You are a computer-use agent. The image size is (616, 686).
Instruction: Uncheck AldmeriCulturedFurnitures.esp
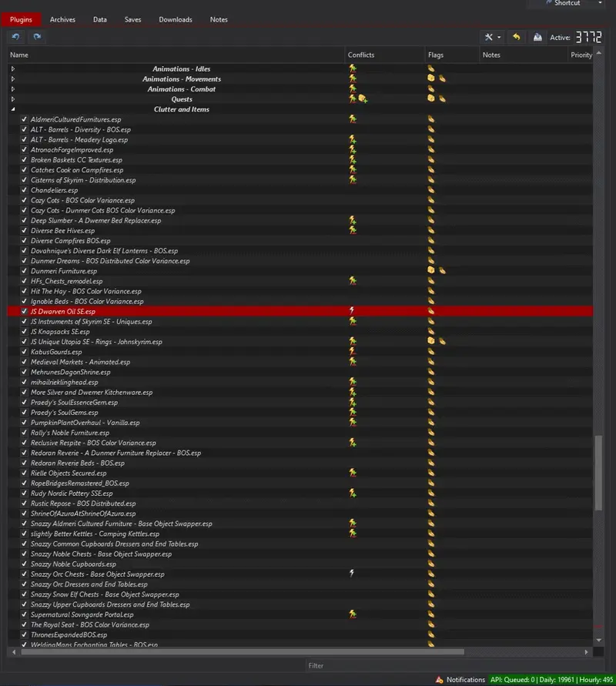tap(24, 119)
